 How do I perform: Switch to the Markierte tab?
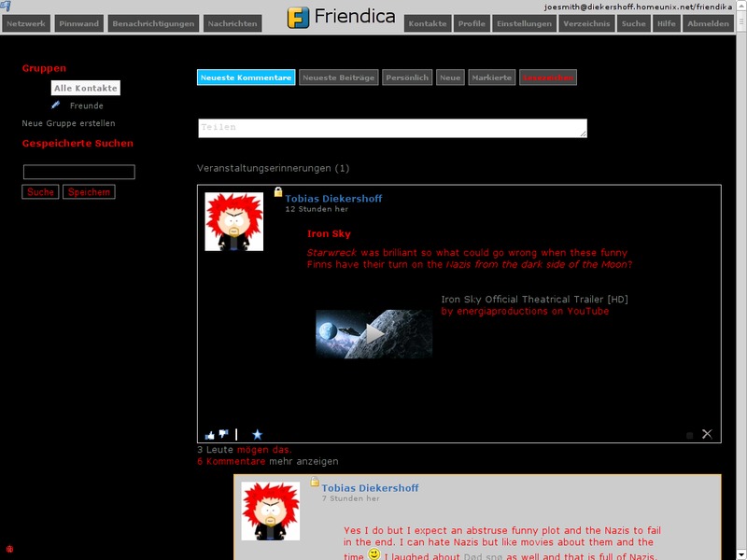[492, 77]
